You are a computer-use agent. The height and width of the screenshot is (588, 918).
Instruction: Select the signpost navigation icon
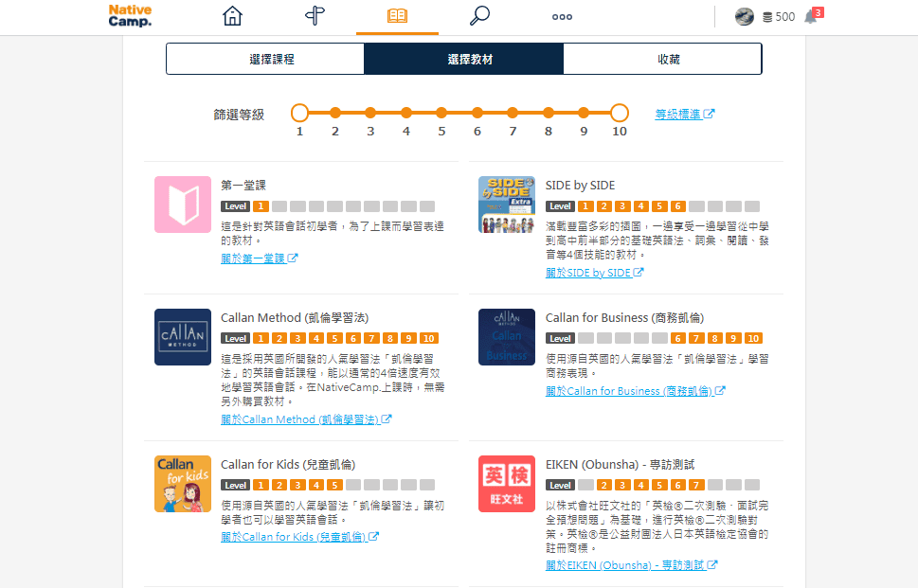[x=315, y=16]
